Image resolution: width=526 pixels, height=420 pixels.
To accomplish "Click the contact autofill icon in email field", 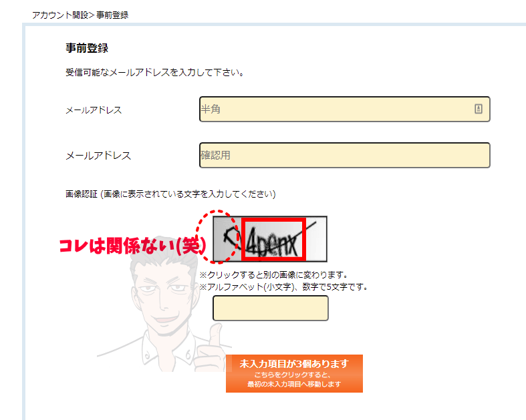I will [479, 109].
